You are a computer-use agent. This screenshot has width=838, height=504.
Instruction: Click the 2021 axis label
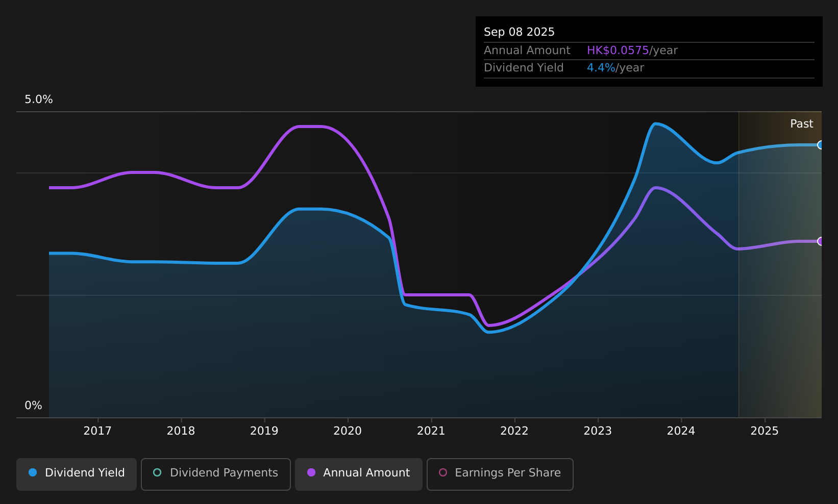point(431,431)
